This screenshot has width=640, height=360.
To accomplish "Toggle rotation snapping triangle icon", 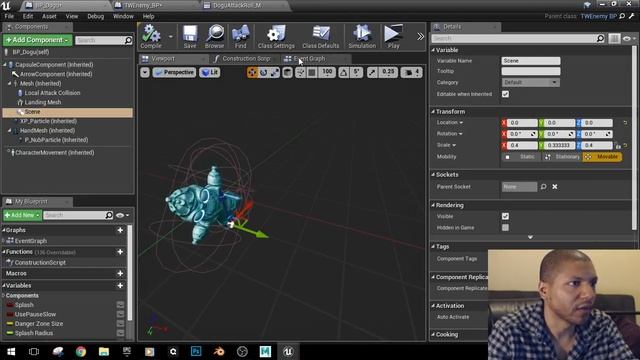I will coord(344,72).
